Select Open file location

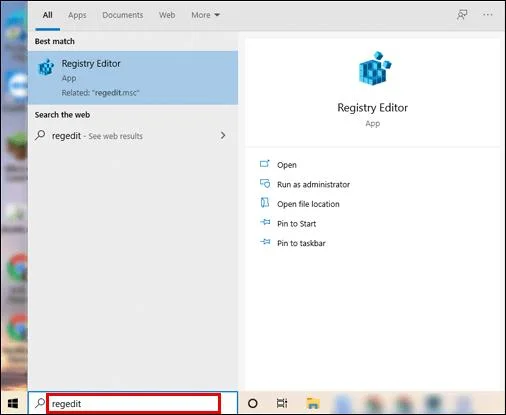(x=308, y=204)
